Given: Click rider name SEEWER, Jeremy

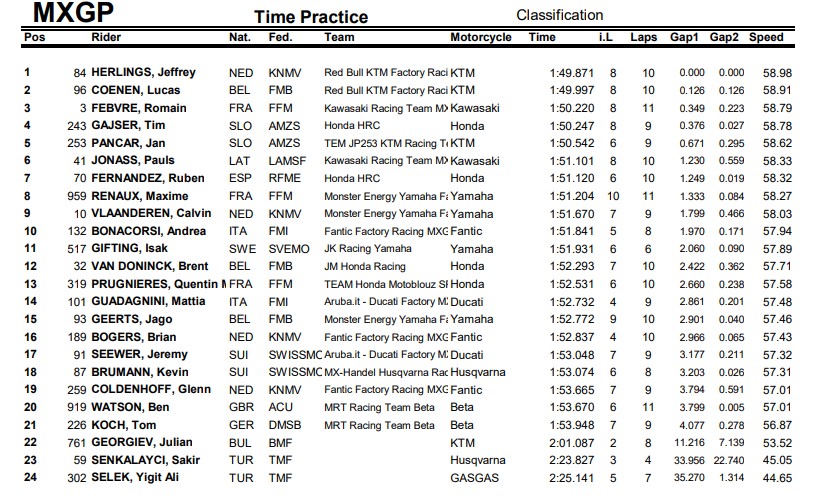Looking at the screenshot, I should pos(139,354).
